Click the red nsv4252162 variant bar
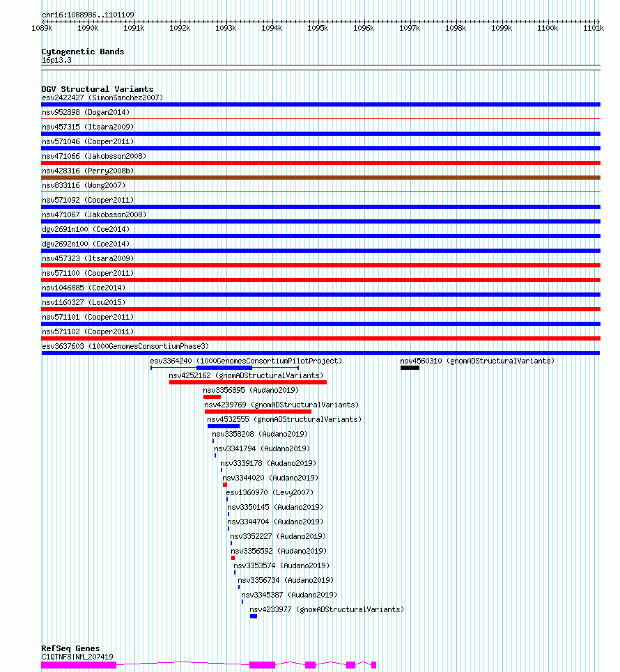This screenshot has width=620, height=672. click(x=248, y=382)
